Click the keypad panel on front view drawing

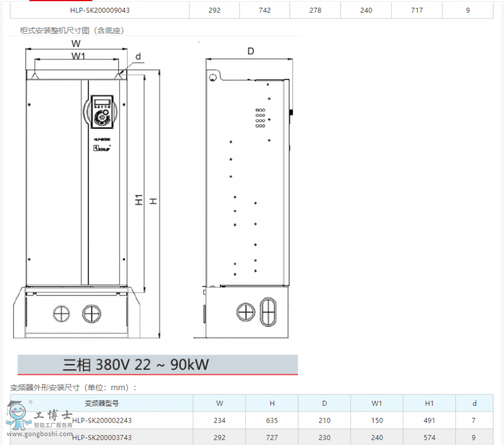pos(101,111)
